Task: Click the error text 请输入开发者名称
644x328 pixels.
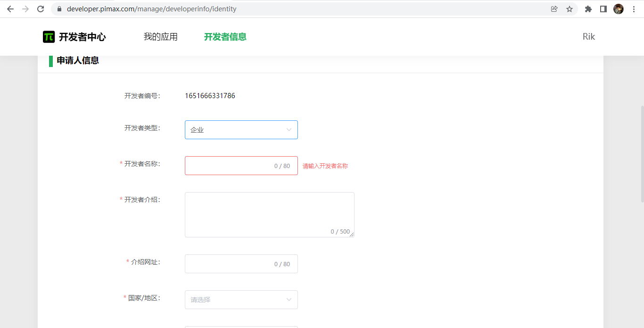Action: [325, 166]
